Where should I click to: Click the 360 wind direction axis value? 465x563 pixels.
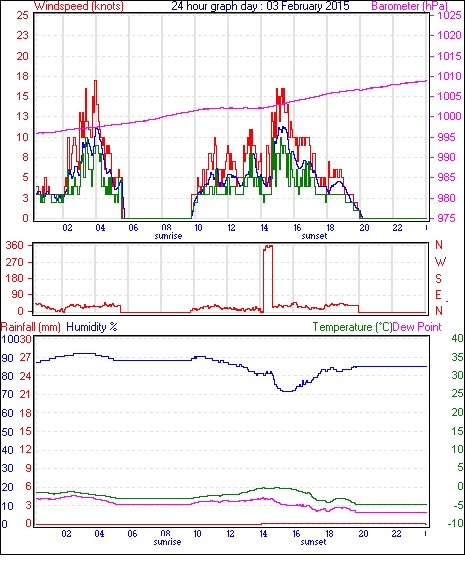[15, 246]
